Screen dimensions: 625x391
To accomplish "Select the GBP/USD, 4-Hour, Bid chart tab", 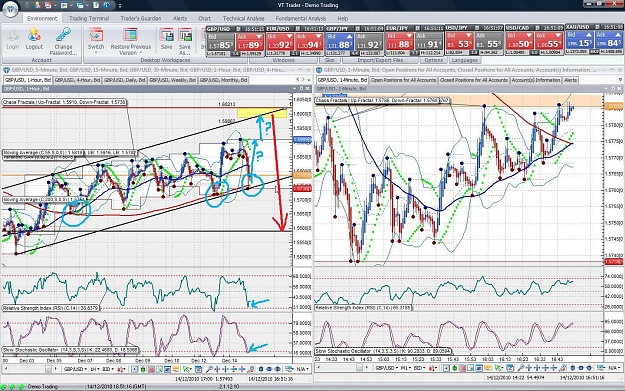I will tap(77, 80).
